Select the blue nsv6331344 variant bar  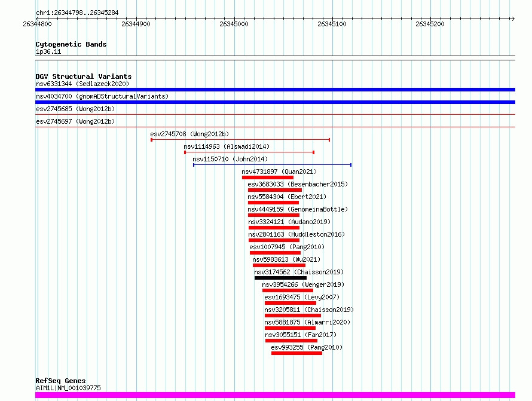tap(275, 90)
